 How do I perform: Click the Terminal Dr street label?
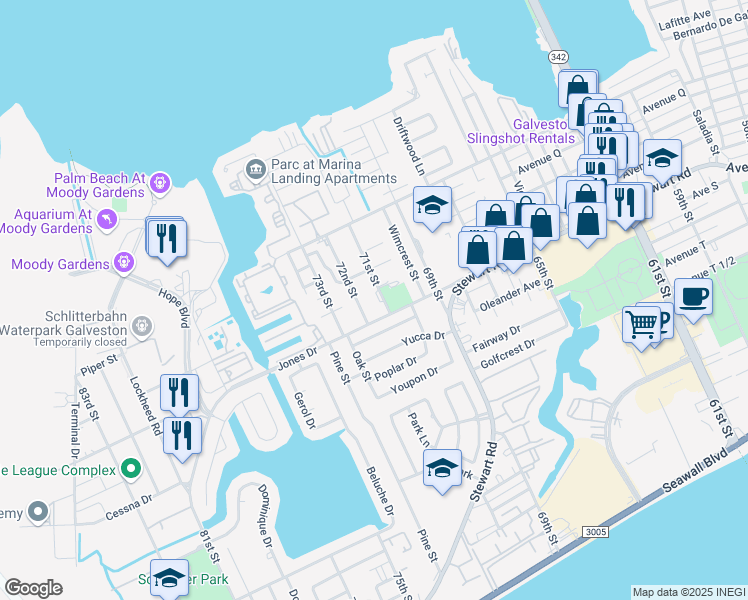tap(75, 430)
